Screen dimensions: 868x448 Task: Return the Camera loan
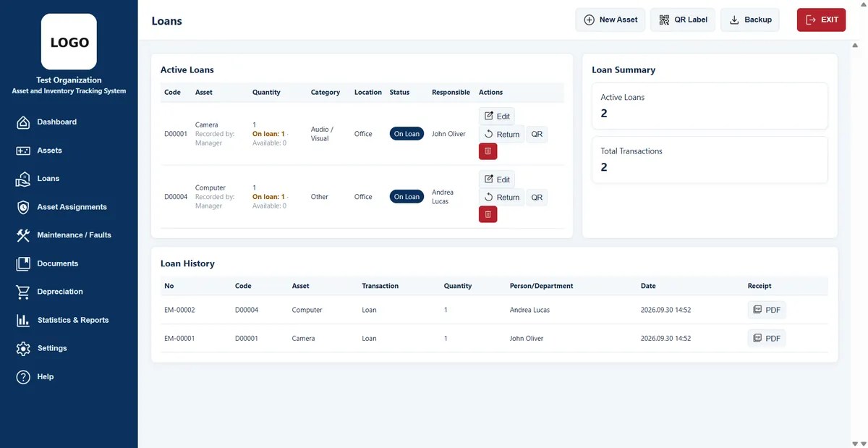click(x=501, y=134)
